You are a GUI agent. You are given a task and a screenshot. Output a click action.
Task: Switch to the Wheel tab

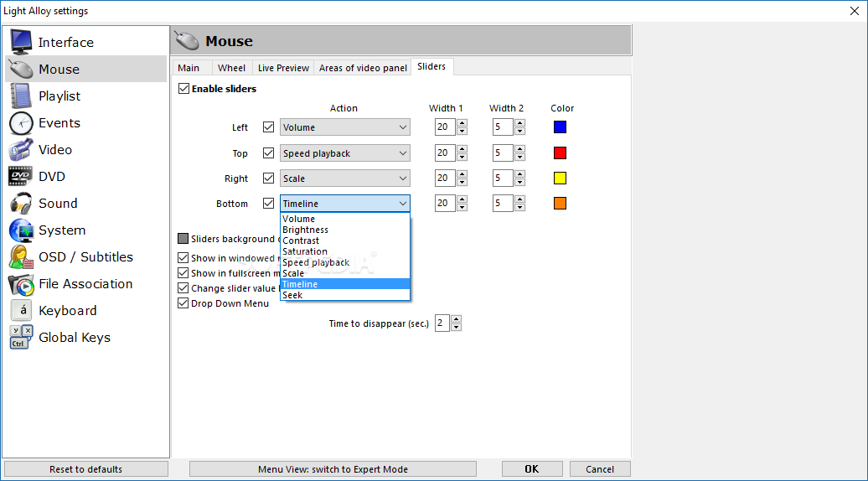tap(231, 68)
